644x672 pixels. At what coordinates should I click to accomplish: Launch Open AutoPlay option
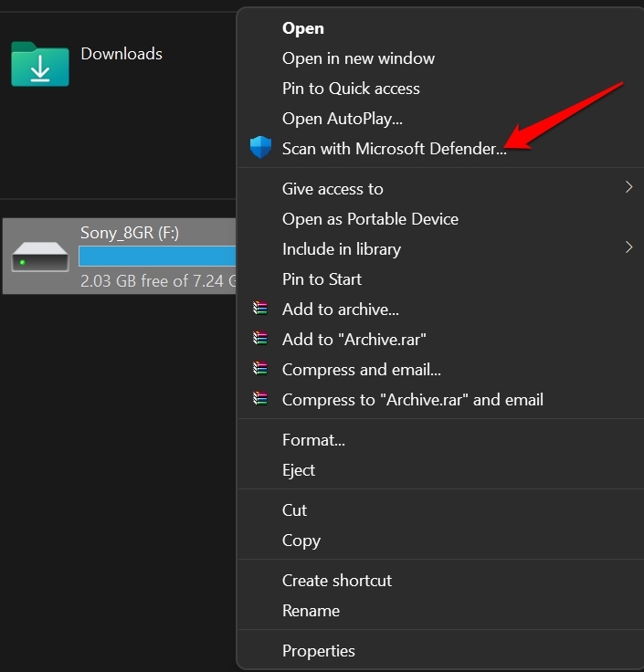(342, 119)
